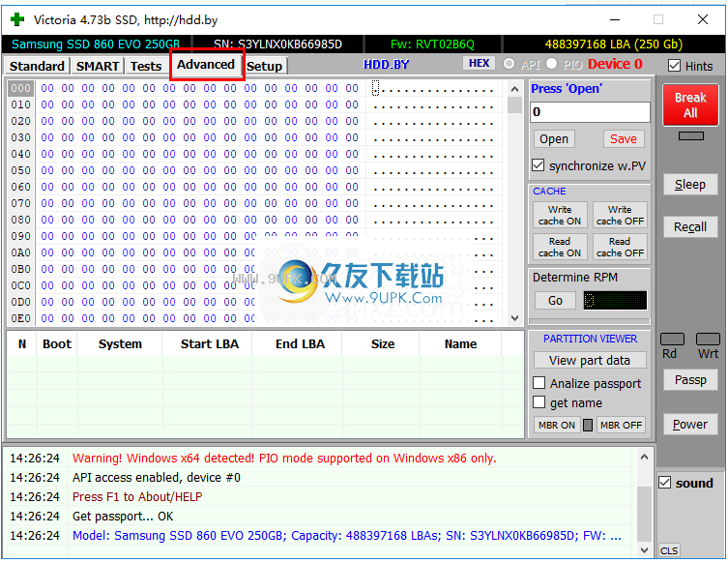Click log panel scroll up arrow
The height and width of the screenshot is (563, 728).
pos(644,458)
